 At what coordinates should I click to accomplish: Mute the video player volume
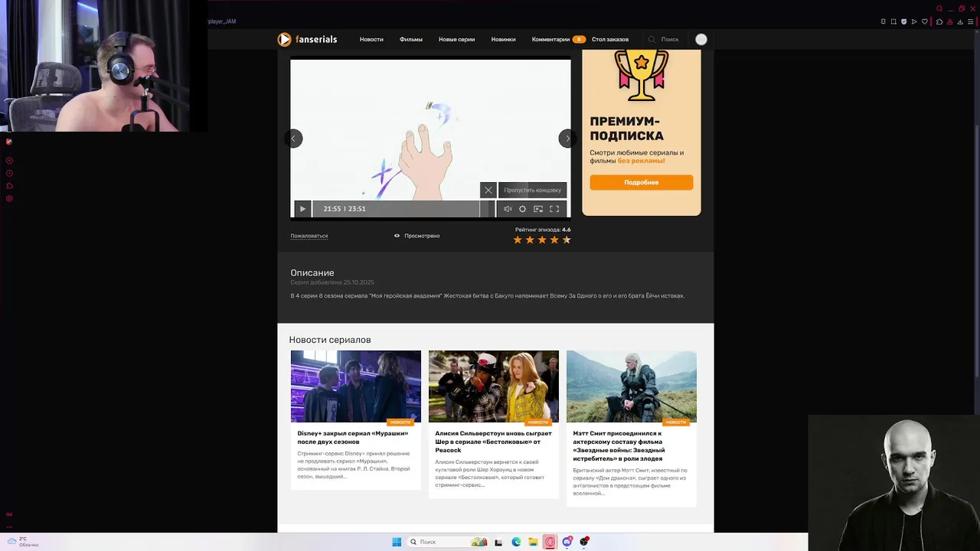[x=508, y=209]
